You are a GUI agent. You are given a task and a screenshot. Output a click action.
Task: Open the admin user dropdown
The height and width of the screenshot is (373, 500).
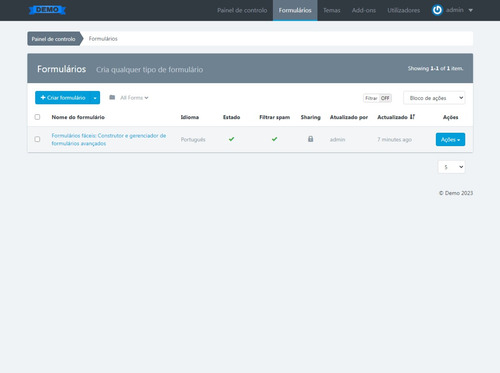coord(459,10)
